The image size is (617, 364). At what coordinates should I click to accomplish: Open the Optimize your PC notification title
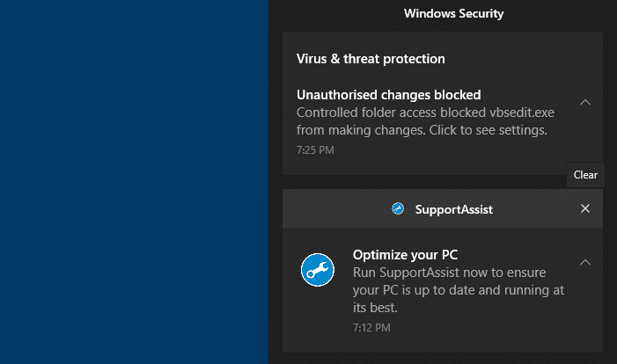[x=405, y=255]
